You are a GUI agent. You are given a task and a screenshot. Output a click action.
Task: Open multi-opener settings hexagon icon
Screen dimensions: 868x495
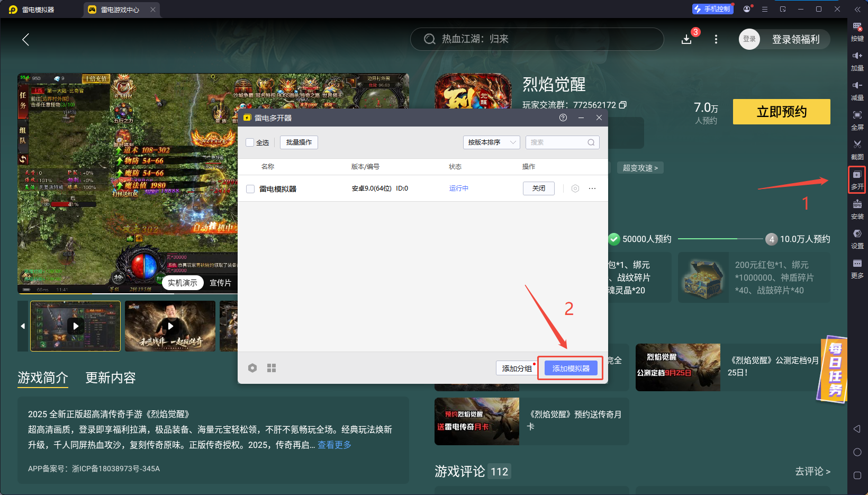pyautogui.click(x=252, y=368)
